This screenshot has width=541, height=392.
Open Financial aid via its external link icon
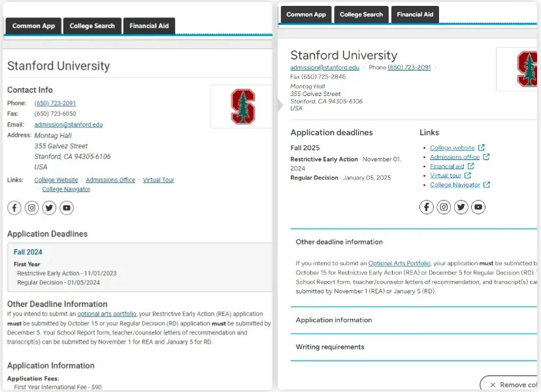[470, 166]
